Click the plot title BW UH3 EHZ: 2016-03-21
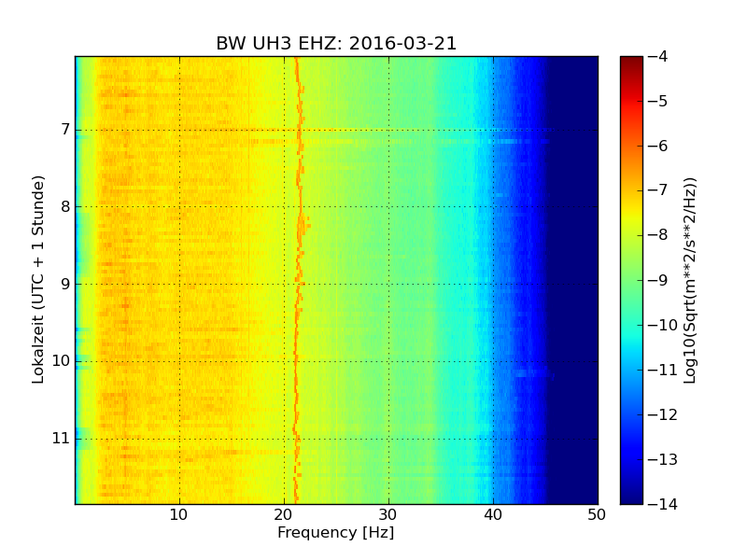 336,43
